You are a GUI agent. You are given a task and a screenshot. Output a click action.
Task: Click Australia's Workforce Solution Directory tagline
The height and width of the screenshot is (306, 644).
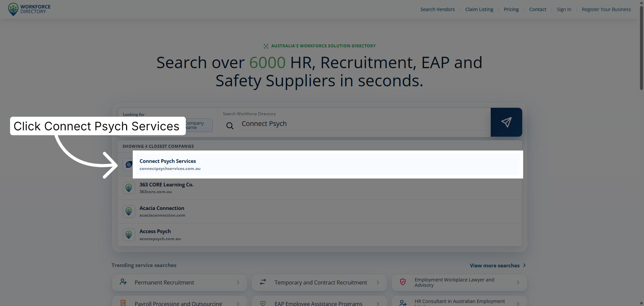pos(323,46)
